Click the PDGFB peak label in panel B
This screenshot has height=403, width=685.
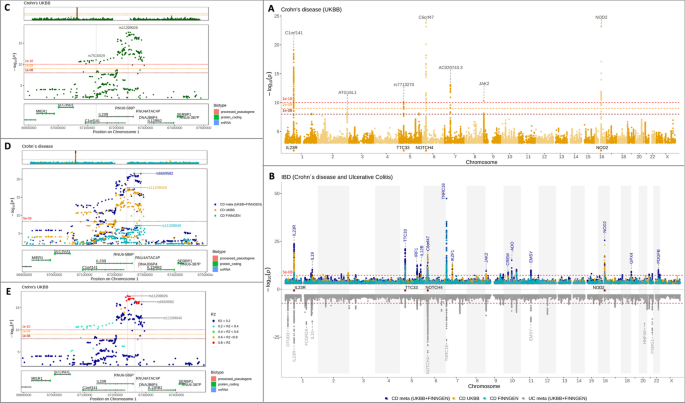point(658,256)
